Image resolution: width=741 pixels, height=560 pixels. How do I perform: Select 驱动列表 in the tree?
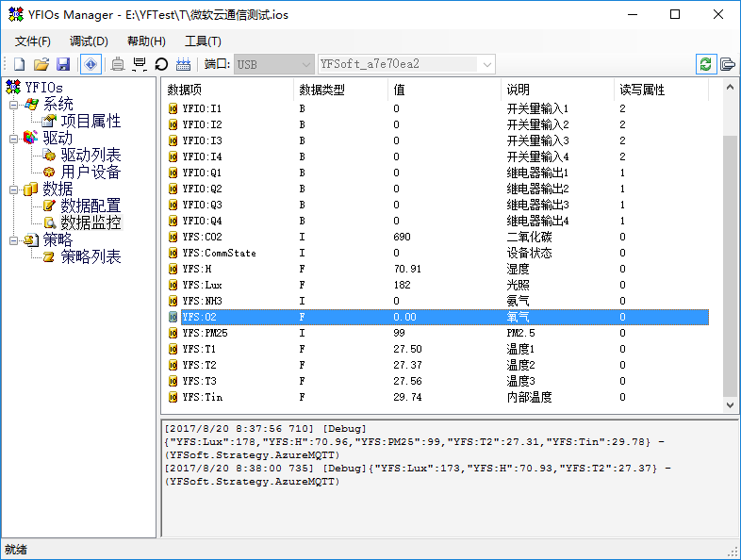(x=91, y=156)
